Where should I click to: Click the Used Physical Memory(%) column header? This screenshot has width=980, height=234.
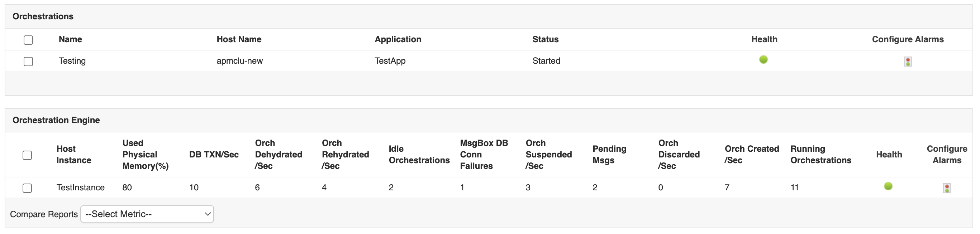145,155
